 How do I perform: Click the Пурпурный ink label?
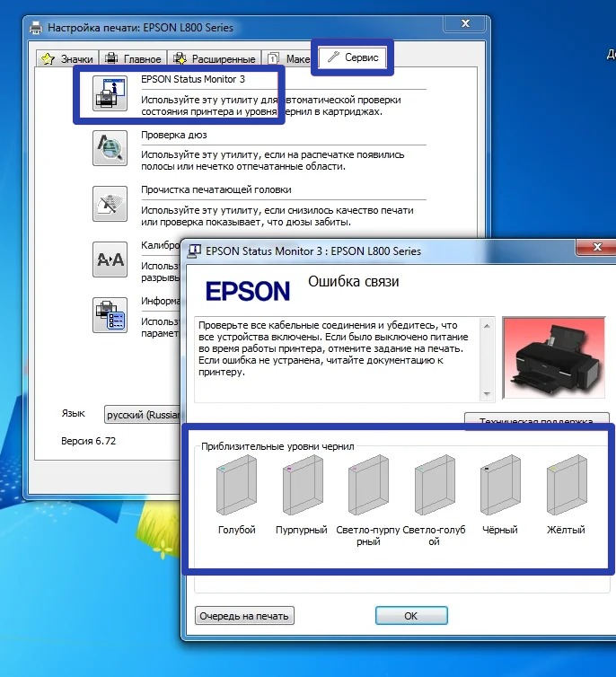302,530
